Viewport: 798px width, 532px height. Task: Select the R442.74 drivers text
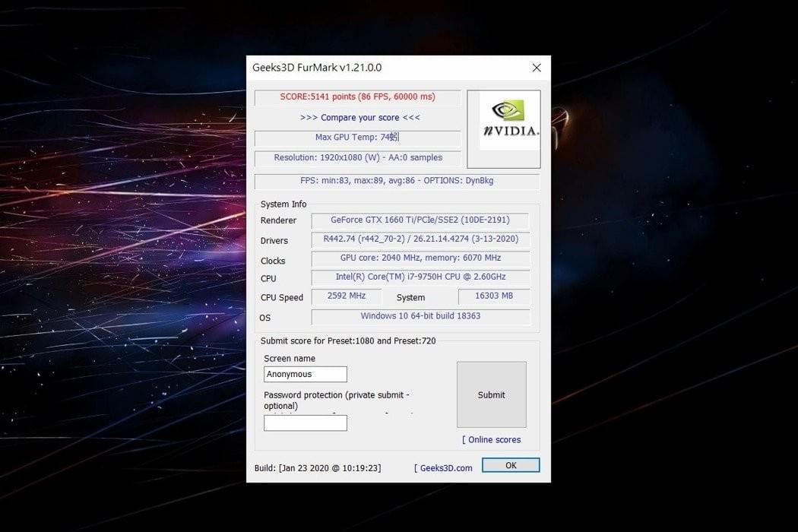click(420, 239)
